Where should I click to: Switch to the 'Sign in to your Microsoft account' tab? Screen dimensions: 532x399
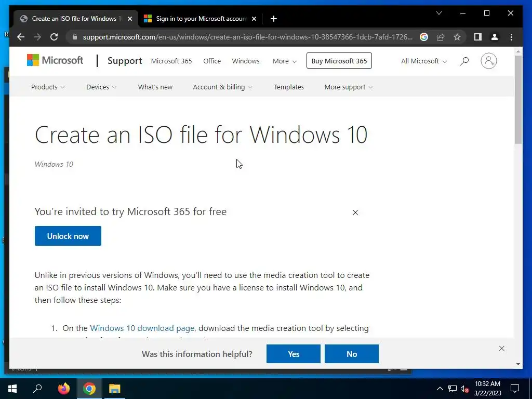200,19
